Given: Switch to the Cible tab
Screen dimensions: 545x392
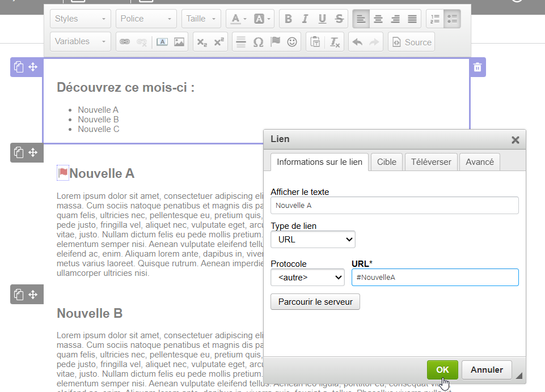Looking at the screenshot, I should (387, 162).
